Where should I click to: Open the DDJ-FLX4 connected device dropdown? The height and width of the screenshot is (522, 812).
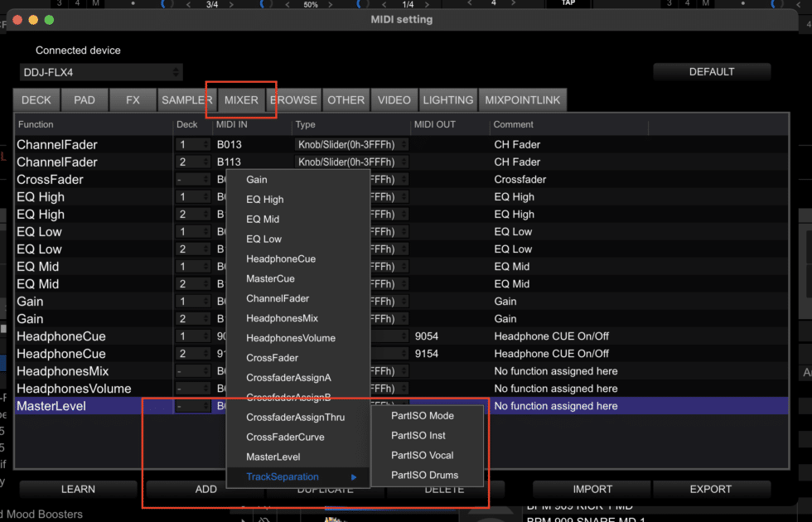[x=99, y=71]
